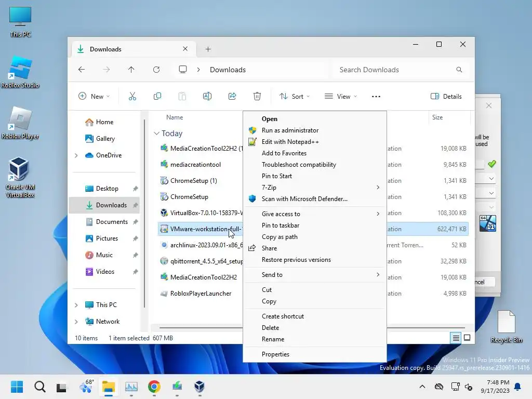
Task: Choose Create shortcut
Action: (x=315, y=316)
